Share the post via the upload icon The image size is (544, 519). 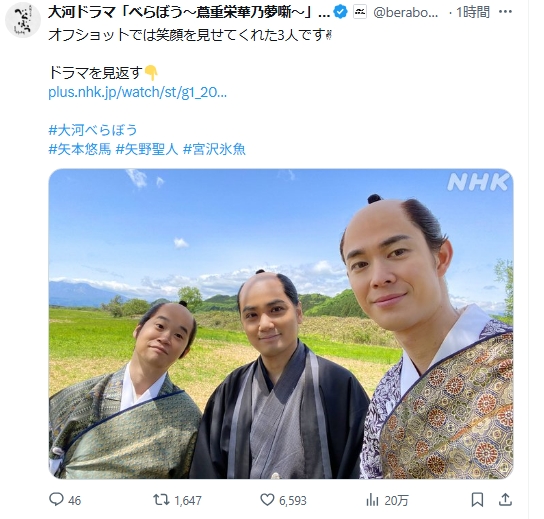pos(505,500)
